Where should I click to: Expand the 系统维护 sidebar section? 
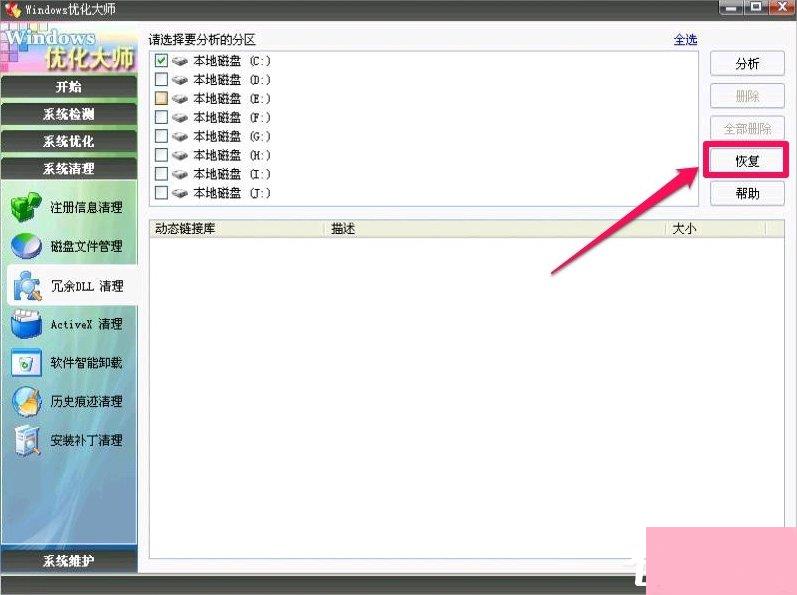[69, 560]
